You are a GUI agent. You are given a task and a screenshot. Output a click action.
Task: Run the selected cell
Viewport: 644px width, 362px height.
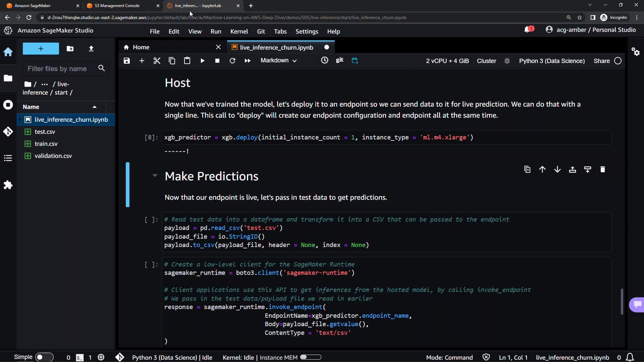point(202,61)
